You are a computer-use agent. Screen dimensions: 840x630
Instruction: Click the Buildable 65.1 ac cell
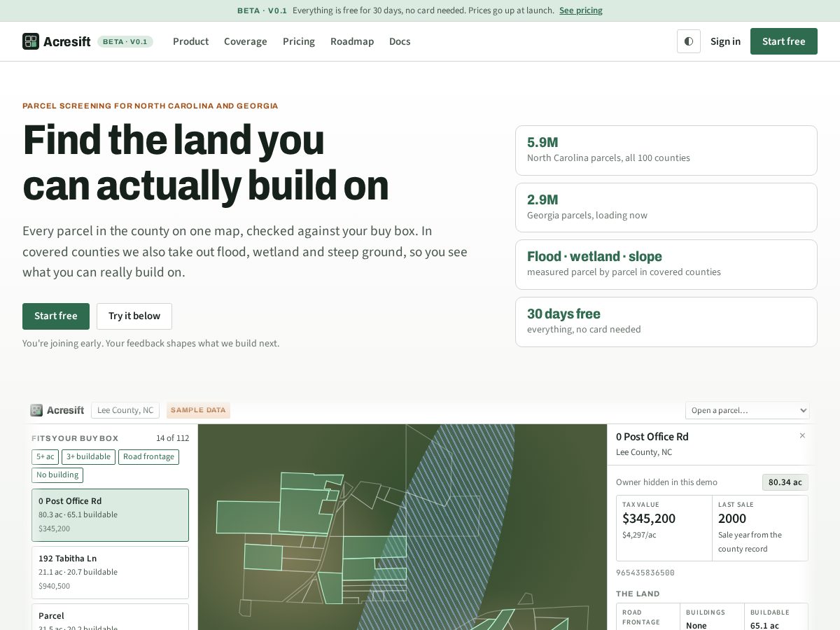click(776, 617)
